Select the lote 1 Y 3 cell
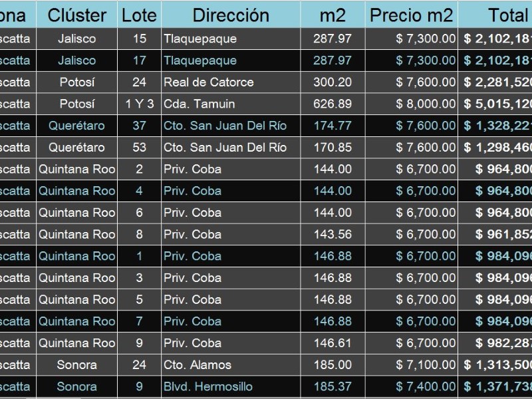Screen dimensions: 532x399 140,104
